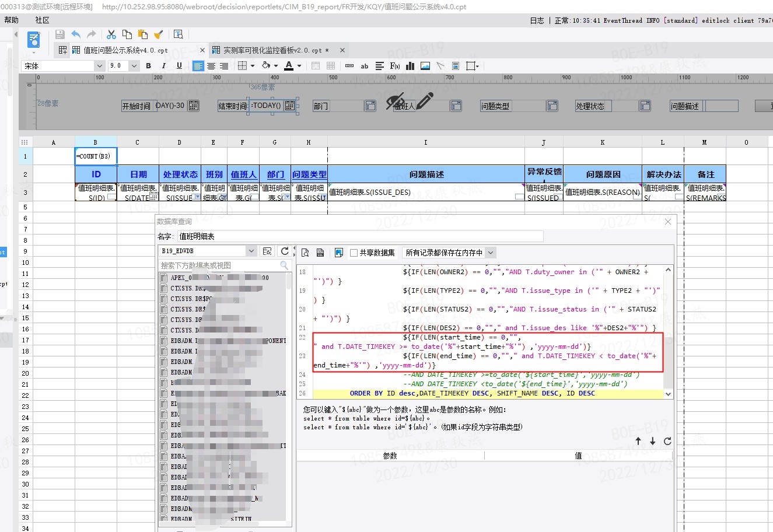Open the 所有记录都保存在内存中 dropdown

pyautogui.click(x=490, y=253)
